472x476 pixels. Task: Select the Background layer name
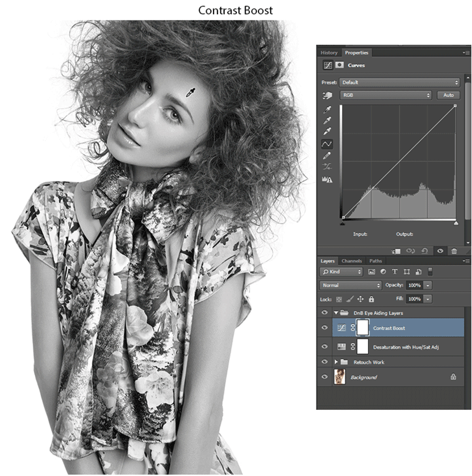click(x=364, y=377)
